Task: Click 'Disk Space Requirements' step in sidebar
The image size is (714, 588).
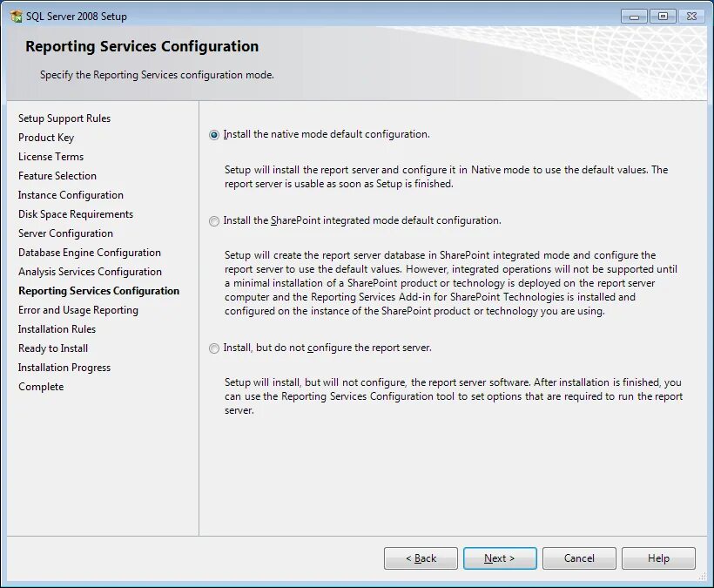Action: pos(76,214)
